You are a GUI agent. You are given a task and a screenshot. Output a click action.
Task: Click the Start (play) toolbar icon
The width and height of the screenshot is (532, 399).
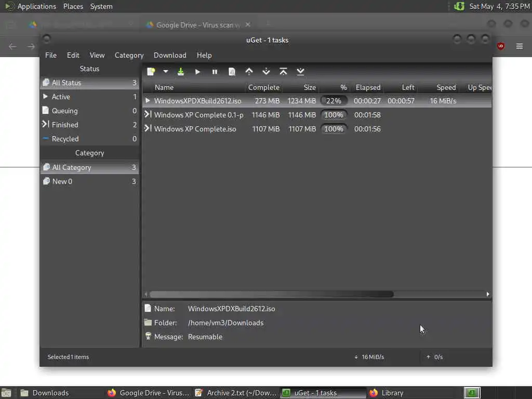click(197, 72)
